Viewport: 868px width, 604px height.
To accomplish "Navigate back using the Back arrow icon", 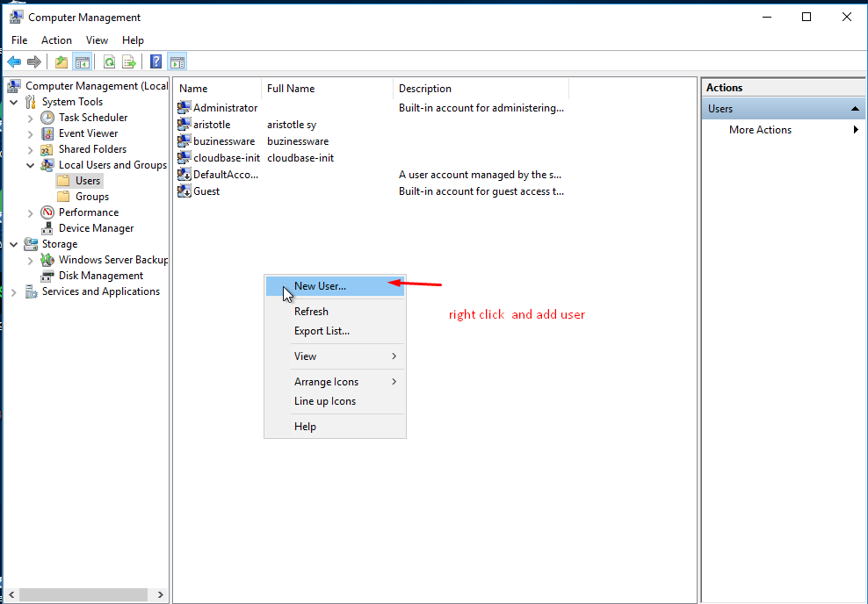I will click(x=12, y=61).
